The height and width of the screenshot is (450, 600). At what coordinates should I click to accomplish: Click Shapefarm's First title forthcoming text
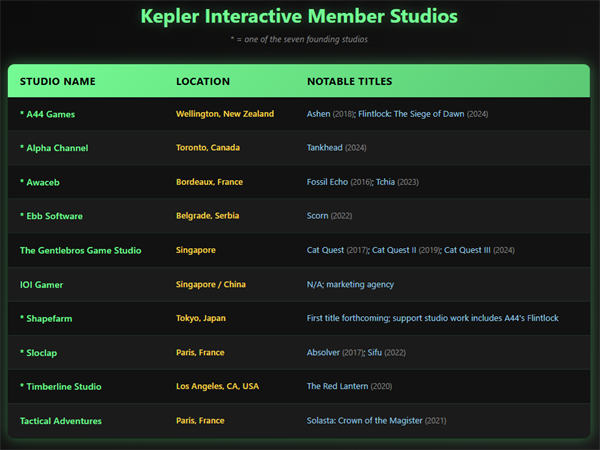pos(432,318)
